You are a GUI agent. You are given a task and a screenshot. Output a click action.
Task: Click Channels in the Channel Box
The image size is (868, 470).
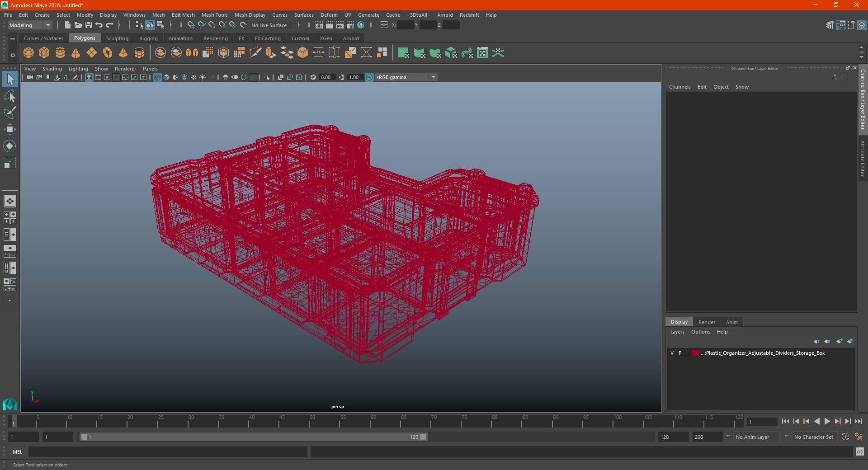pyautogui.click(x=679, y=87)
